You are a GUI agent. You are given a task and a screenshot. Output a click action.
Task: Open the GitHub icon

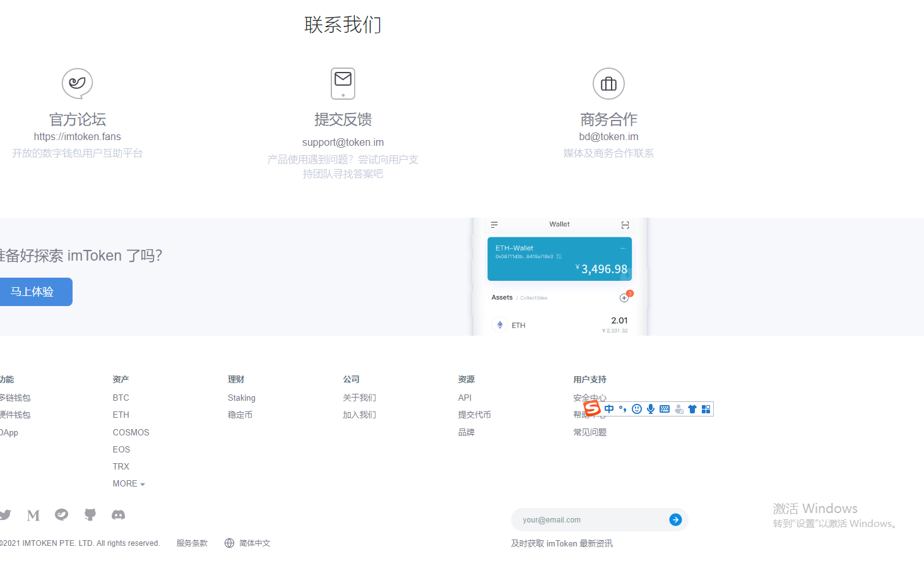[x=90, y=515]
